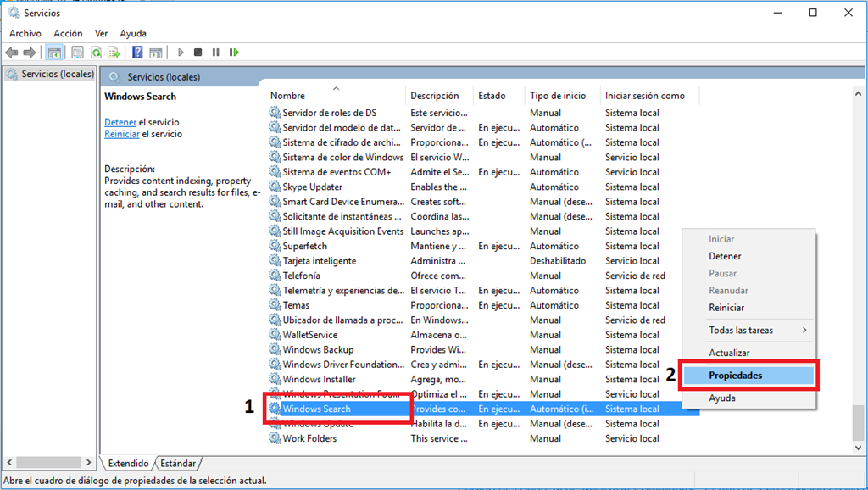
Task: Toggle the console tree toolbar icon
Action: tap(54, 53)
